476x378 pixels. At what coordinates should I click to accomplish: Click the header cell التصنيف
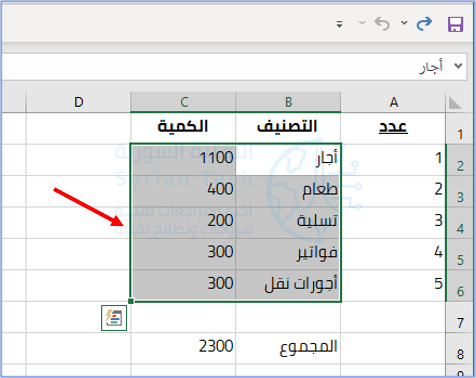point(288,129)
